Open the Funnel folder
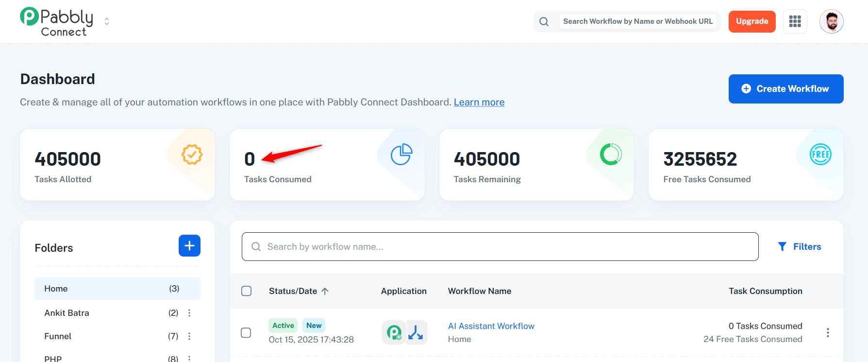This screenshot has height=362, width=868. (x=58, y=336)
